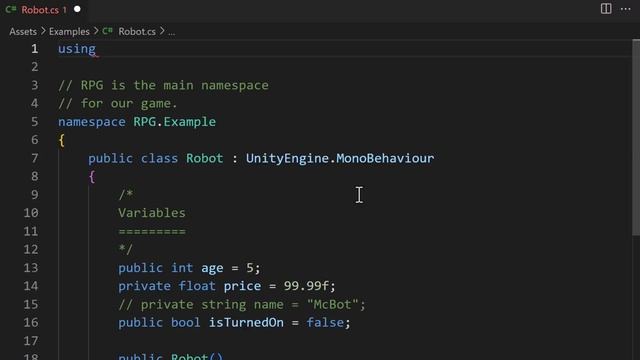Click the 'Robot()' constructor on line 18
640x360 pixels.
pos(197,356)
